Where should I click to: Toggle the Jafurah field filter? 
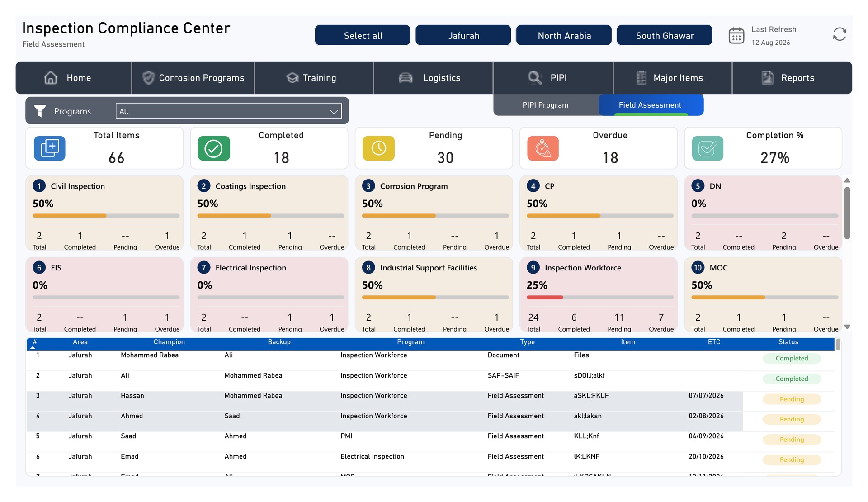(463, 35)
